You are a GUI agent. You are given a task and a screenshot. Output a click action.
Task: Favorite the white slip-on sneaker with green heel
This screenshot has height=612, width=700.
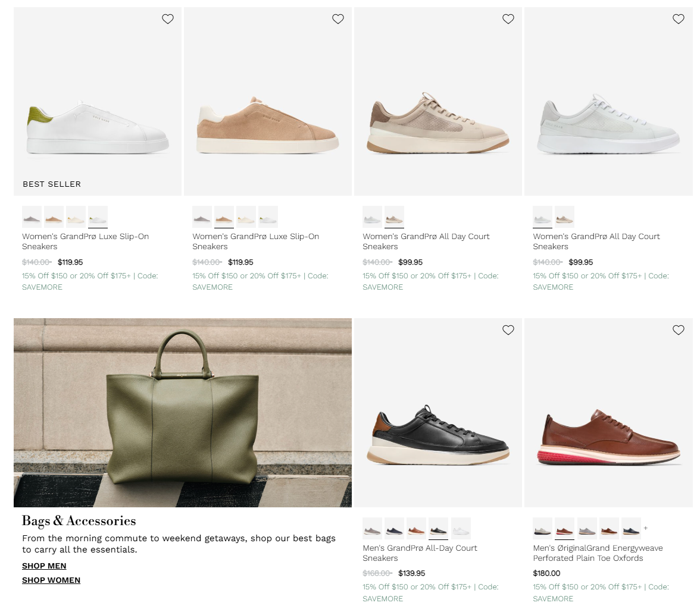[x=168, y=19]
